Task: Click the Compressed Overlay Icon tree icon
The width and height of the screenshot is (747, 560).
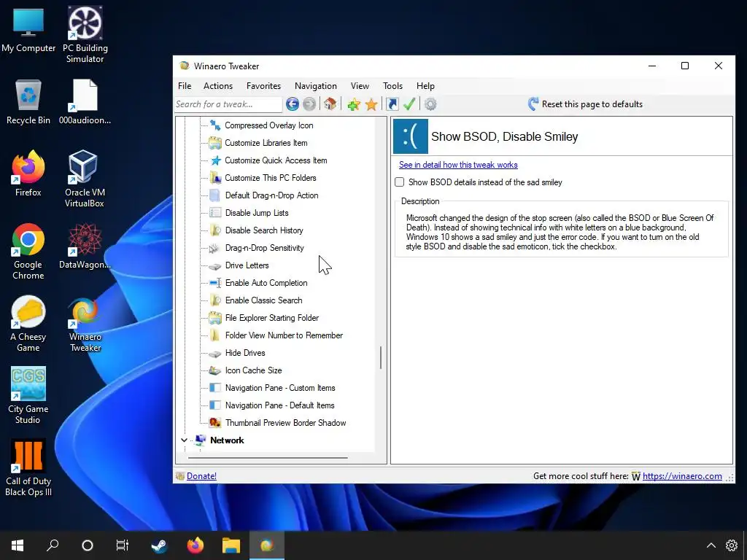Action: [215, 125]
